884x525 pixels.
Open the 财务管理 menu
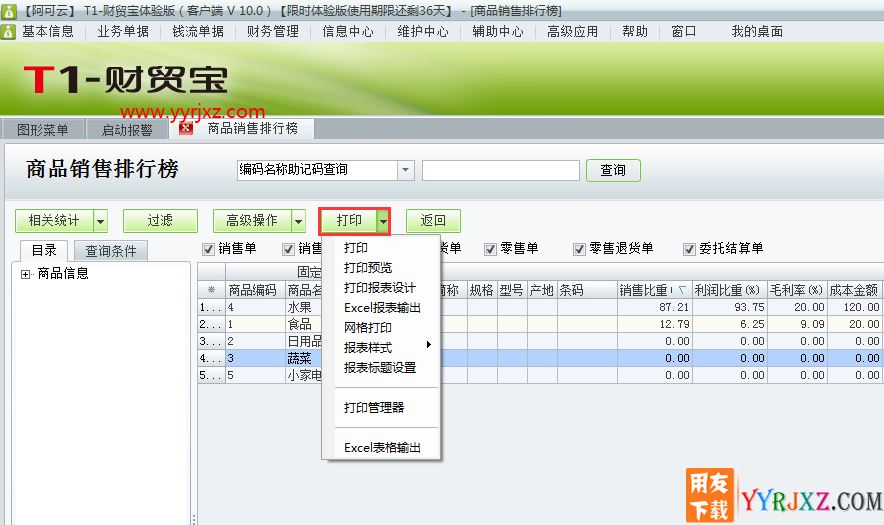point(273,32)
